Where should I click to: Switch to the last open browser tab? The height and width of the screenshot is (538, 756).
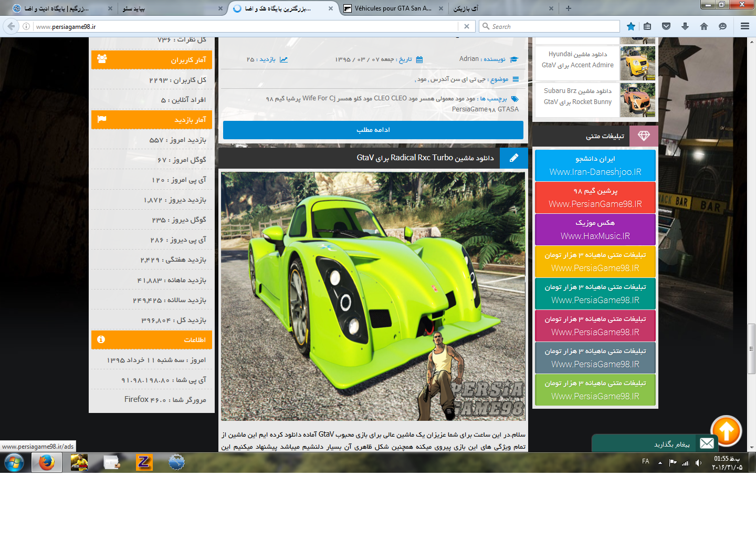click(503, 8)
